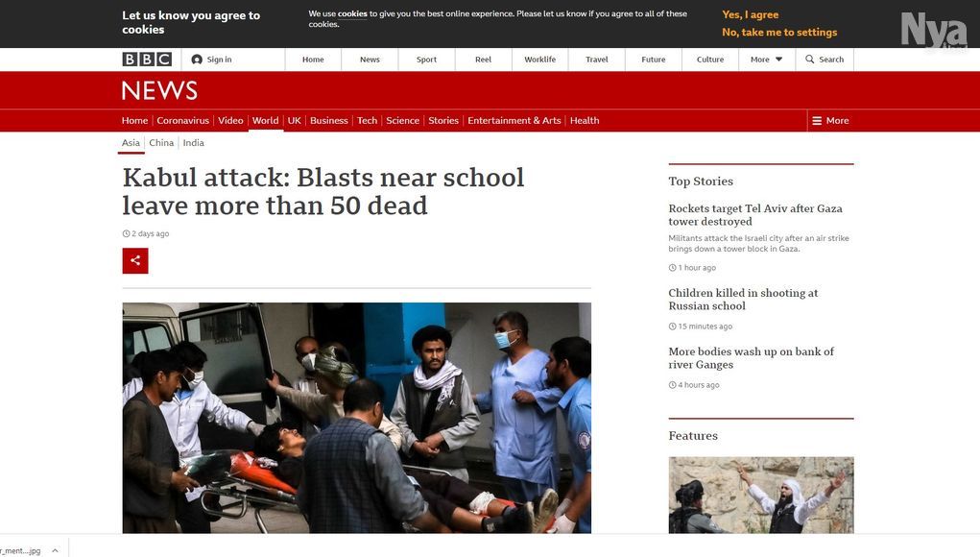Click the Kabul attack main article photo

357,418
